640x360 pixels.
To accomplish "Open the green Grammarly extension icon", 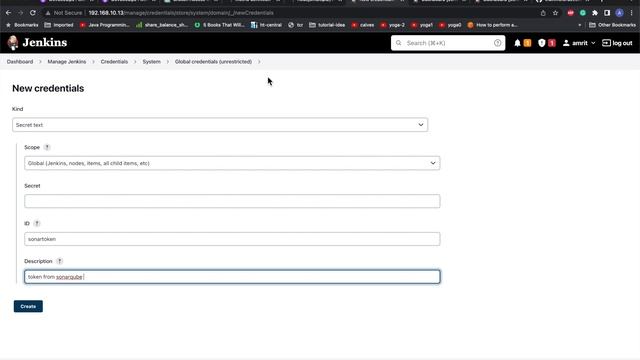I will [583, 13].
